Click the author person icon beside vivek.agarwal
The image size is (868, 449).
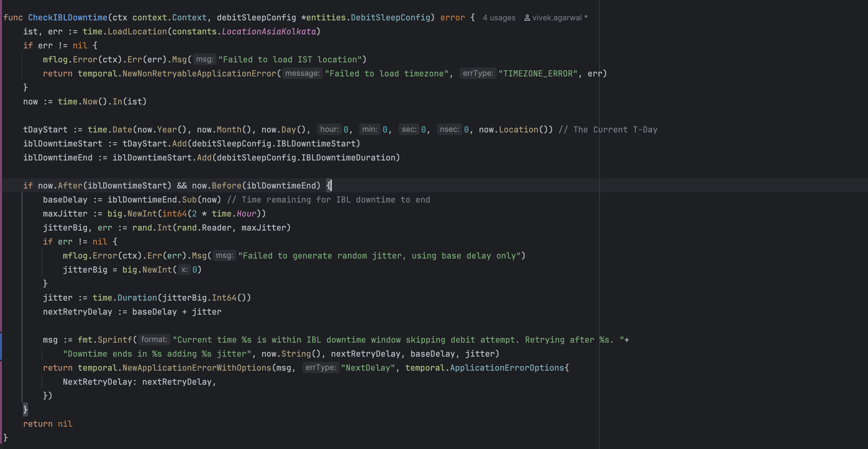point(527,18)
